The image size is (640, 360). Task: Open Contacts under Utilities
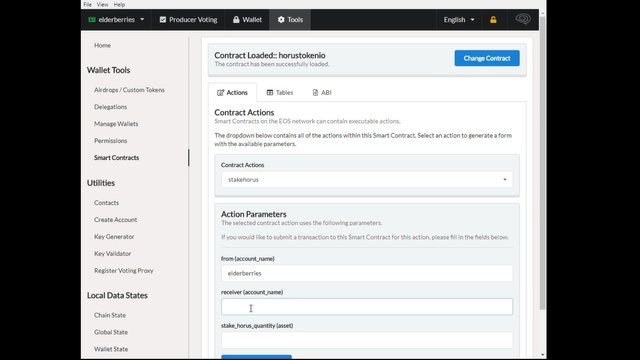[x=107, y=203]
